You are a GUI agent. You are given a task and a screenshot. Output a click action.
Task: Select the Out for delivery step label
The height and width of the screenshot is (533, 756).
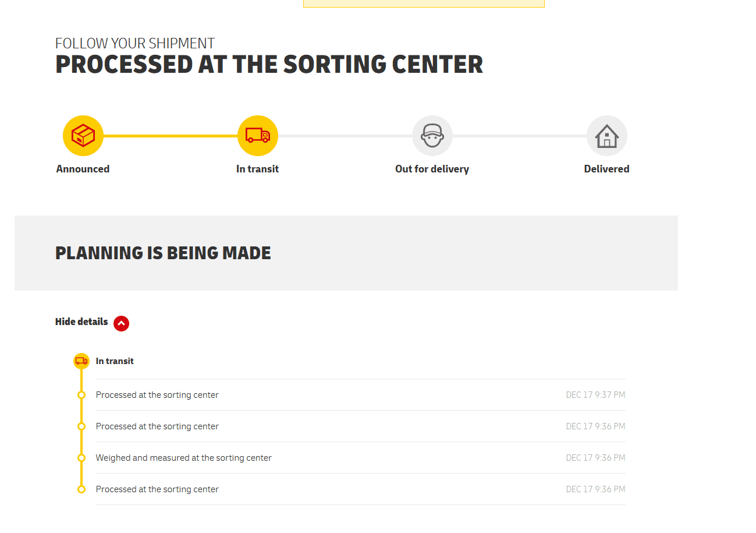(432, 169)
